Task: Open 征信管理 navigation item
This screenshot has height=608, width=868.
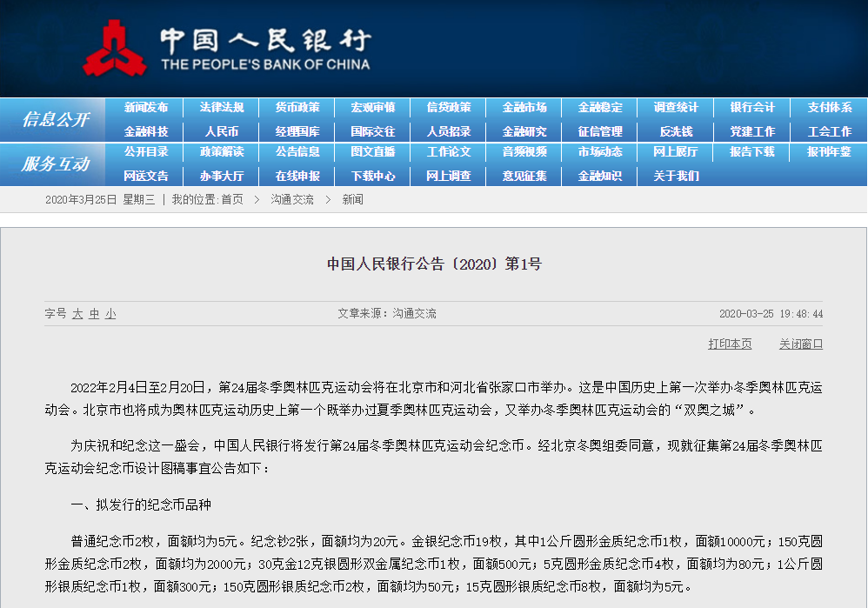Action: (600, 132)
